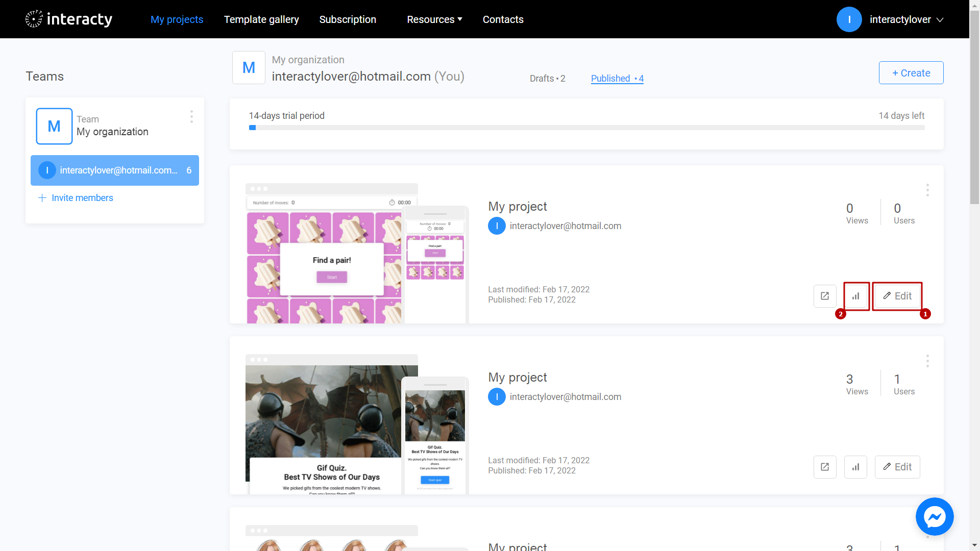Click the Edit icon for the first project
The image size is (980, 551).
click(x=897, y=296)
